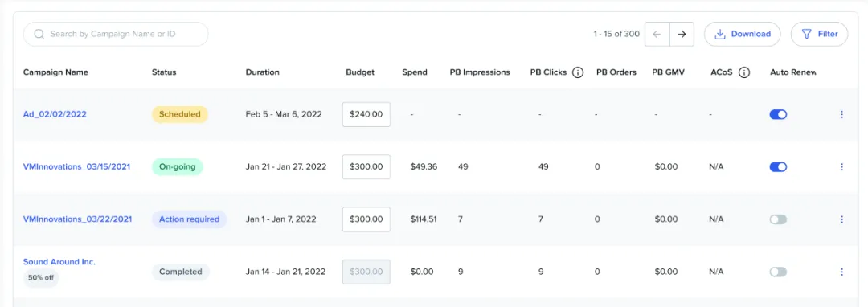Screen dimensions: 868x307
Task: Click the Feb 5 - Mar 6, 2022 duration
Action: click(x=284, y=114)
